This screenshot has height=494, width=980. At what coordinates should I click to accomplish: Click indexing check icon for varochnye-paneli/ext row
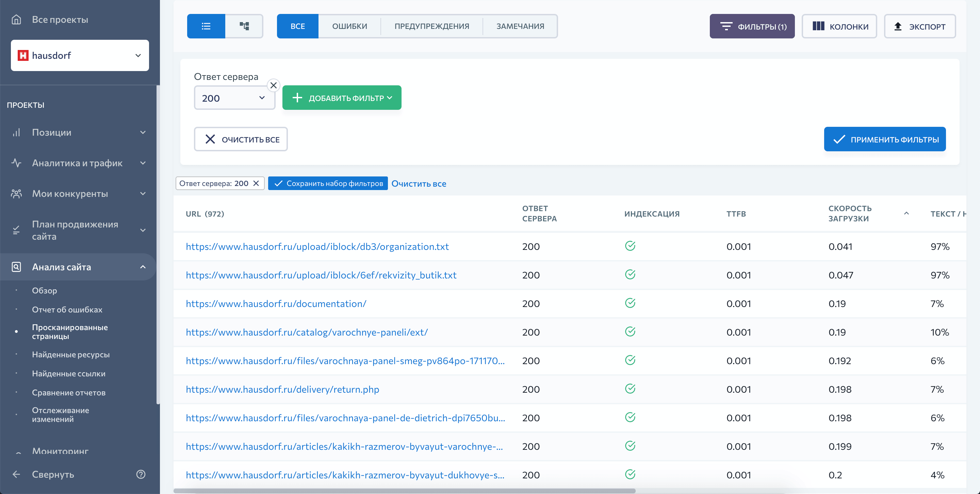[630, 331]
